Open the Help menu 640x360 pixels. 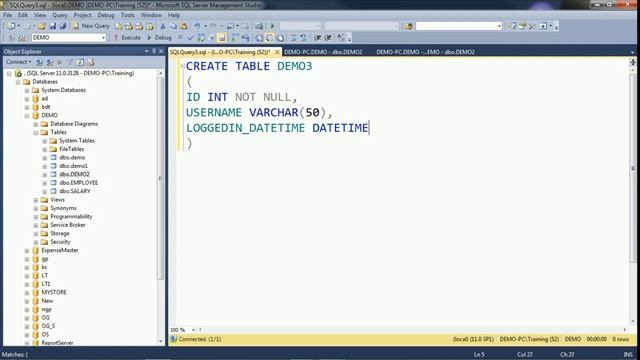[x=174, y=15]
